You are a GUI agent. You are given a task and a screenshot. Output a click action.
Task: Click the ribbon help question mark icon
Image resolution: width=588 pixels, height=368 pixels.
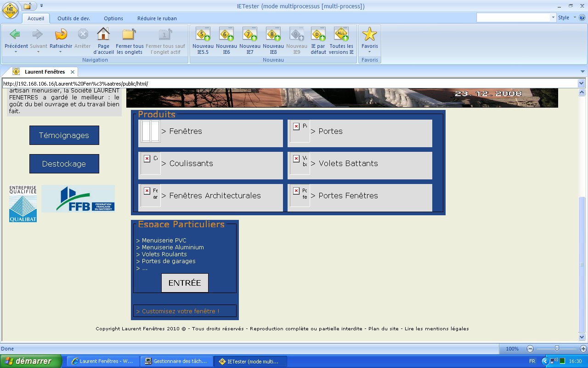click(582, 17)
